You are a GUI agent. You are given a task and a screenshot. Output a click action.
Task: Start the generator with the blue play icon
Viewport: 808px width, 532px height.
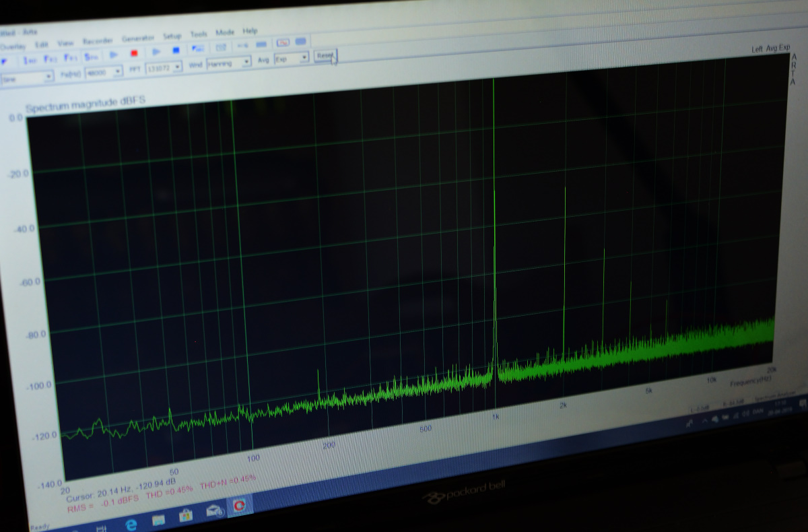click(x=156, y=51)
